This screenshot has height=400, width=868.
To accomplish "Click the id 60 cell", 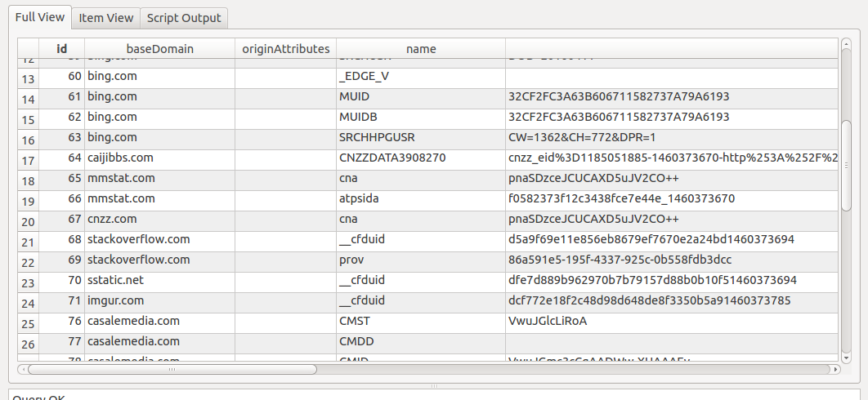I will [62, 77].
